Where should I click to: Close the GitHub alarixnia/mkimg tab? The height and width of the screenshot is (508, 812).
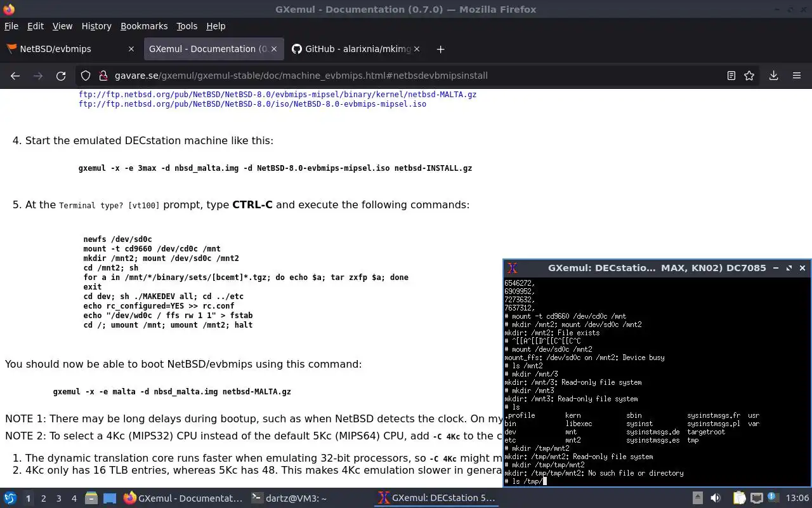click(417, 49)
